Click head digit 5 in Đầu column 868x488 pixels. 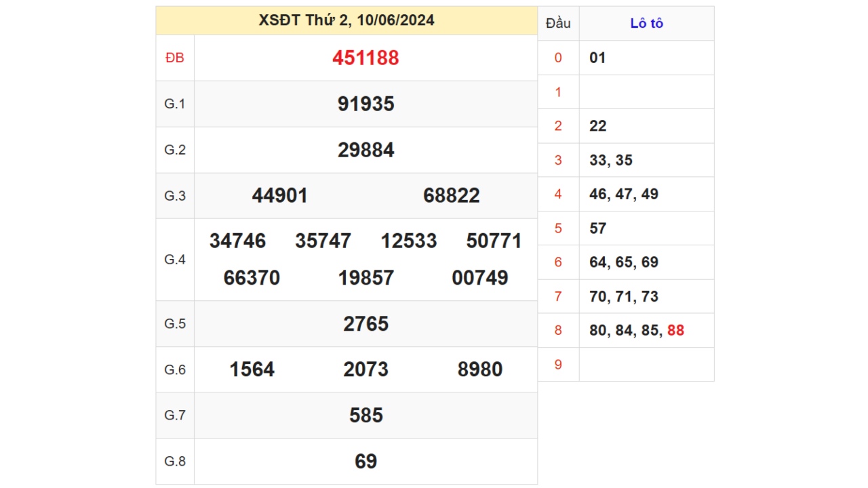558,228
